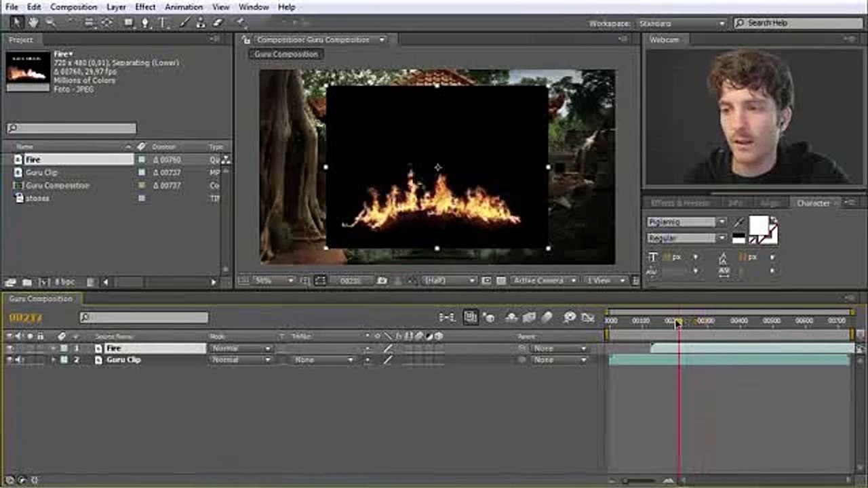The width and height of the screenshot is (868, 488).
Task: Click the Guru Composition breadcrumb button
Action: 285,54
